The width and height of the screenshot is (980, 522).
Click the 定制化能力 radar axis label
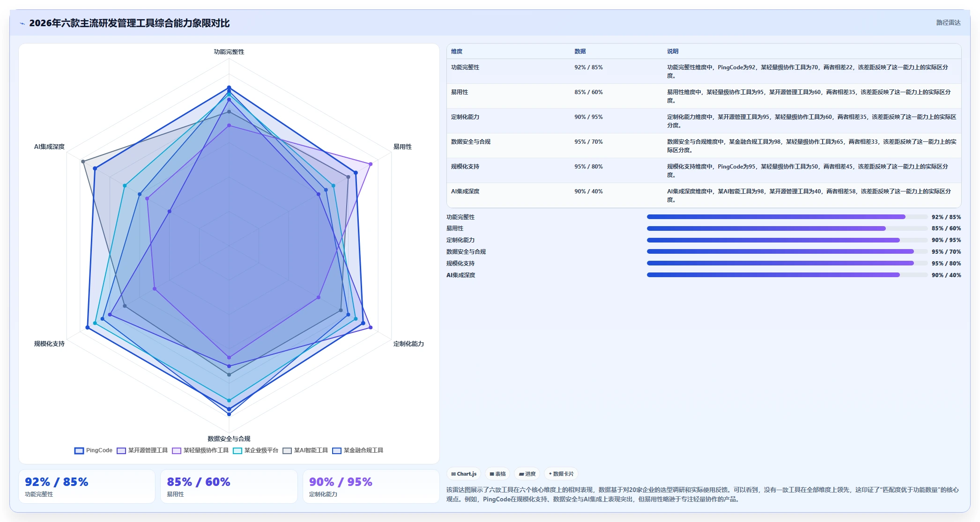408,344
